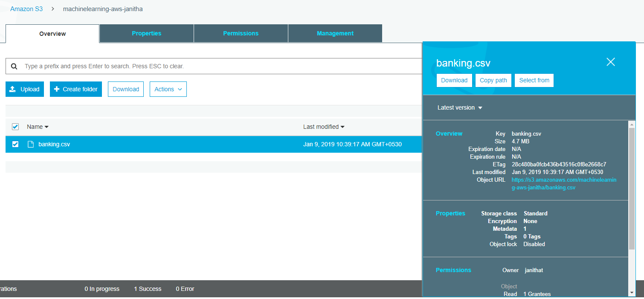Go to Amazon S3 breadcrumb link
The image size is (644, 299).
26,9
